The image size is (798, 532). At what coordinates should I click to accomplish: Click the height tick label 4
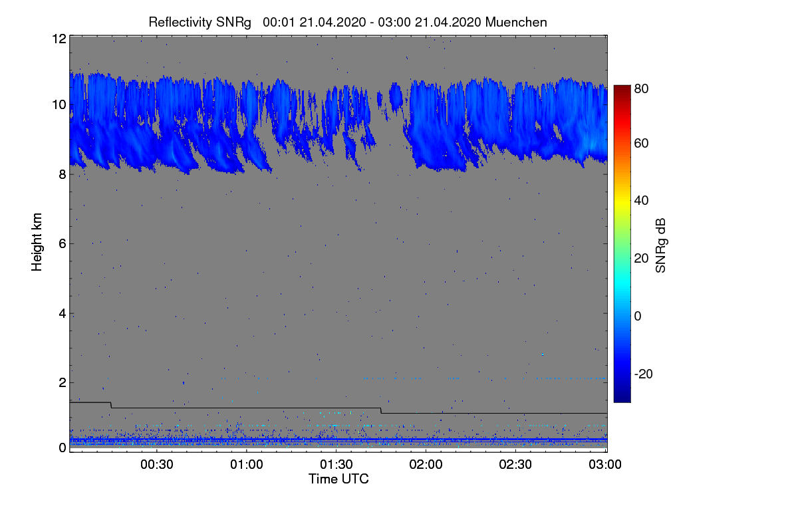tap(62, 313)
